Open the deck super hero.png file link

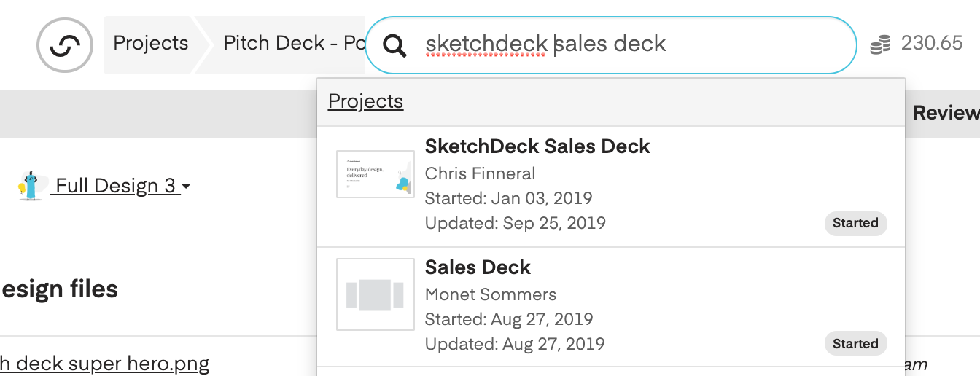tap(105, 363)
